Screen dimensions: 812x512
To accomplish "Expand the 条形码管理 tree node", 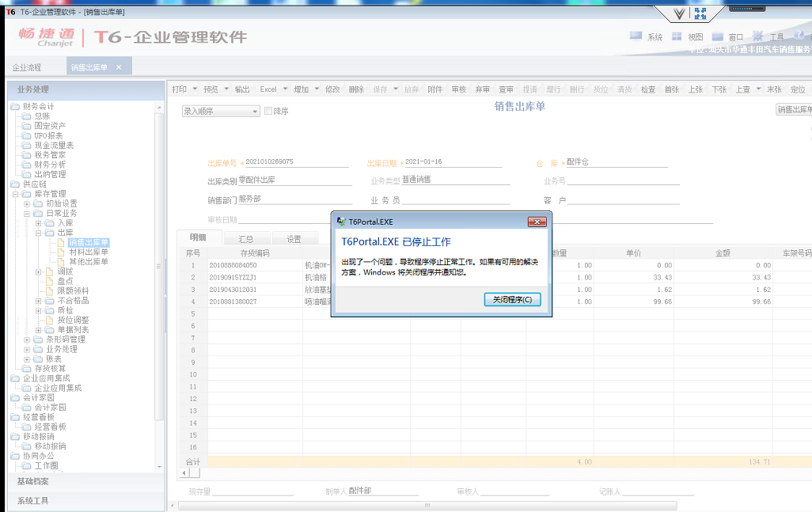I will pyautogui.click(x=27, y=339).
